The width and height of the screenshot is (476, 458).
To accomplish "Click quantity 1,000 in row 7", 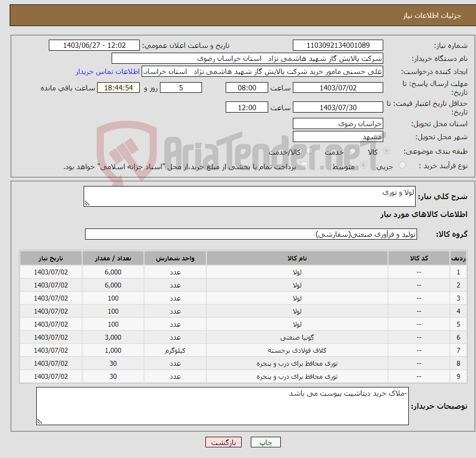I will (113, 351).
